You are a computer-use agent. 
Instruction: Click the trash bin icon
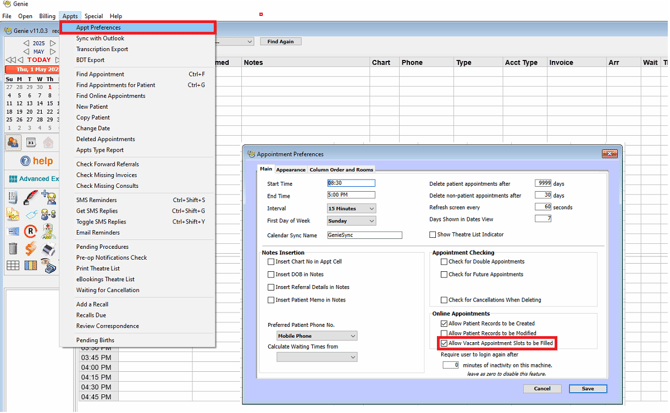13,248
